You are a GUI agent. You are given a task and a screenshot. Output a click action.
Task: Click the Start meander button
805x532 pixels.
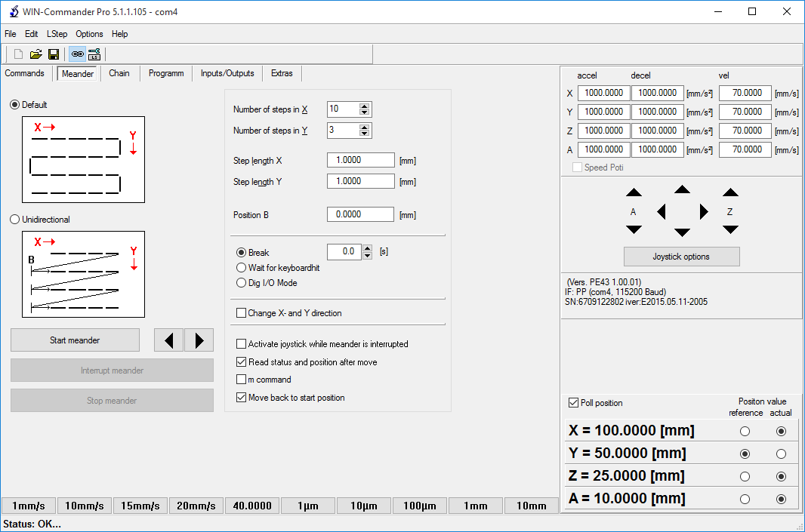click(x=75, y=340)
